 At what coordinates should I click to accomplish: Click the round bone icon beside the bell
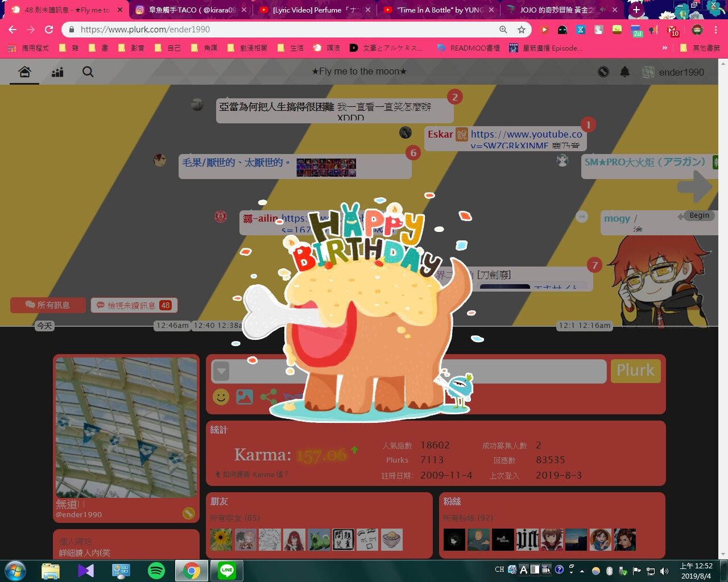[603, 72]
